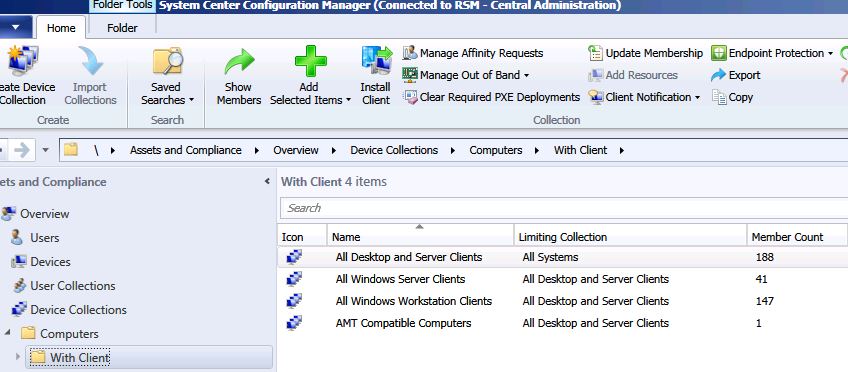The image size is (848, 372).
Task: Click the Copy icon in ribbon
Action: (719, 97)
